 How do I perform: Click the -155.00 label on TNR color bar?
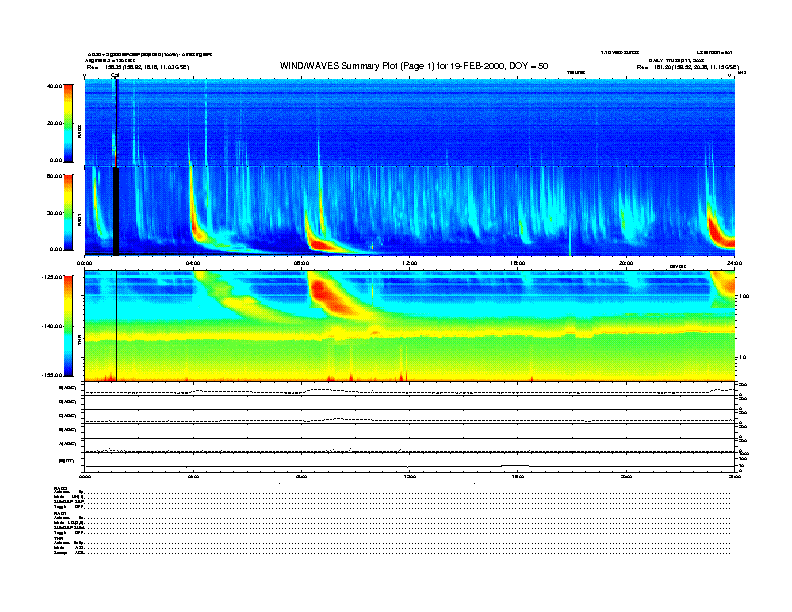click(x=52, y=375)
